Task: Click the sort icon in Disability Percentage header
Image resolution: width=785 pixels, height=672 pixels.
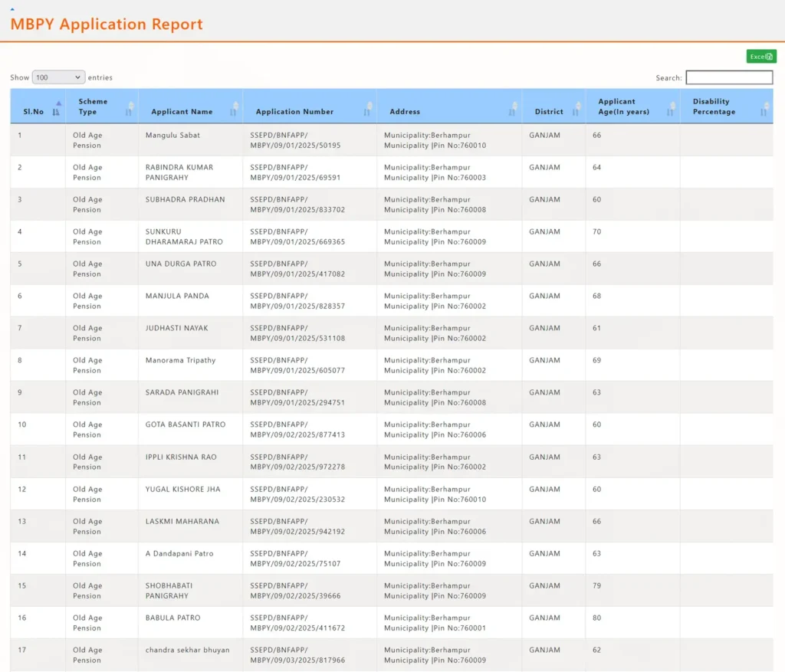Action: tap(764, 109)
